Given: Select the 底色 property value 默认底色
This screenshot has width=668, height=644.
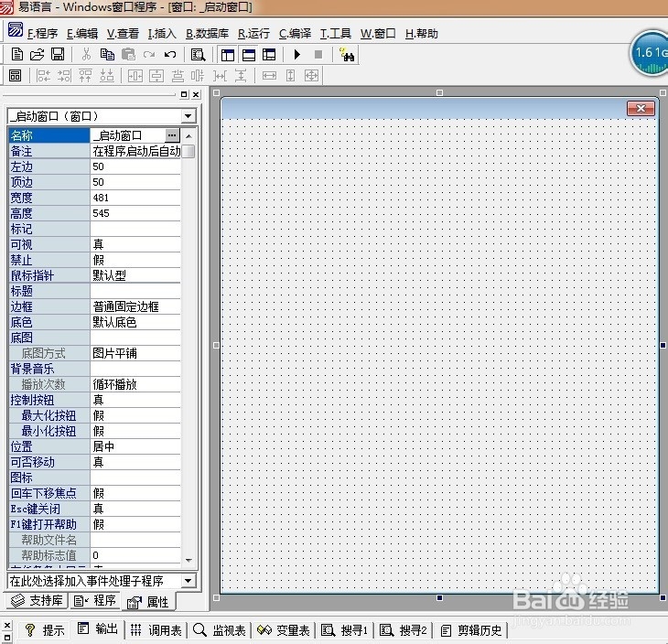Looking at the screenshot, I should coord(135,322).
